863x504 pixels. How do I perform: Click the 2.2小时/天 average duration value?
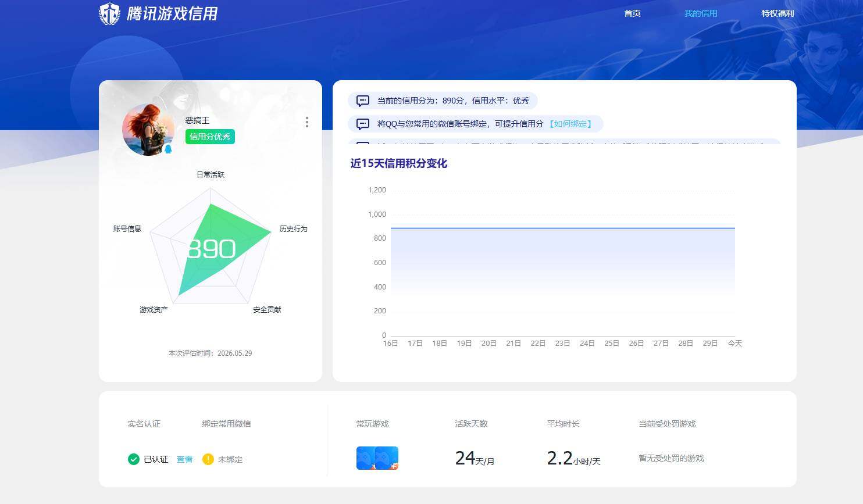pyautogui.click(x=573, y=458)
